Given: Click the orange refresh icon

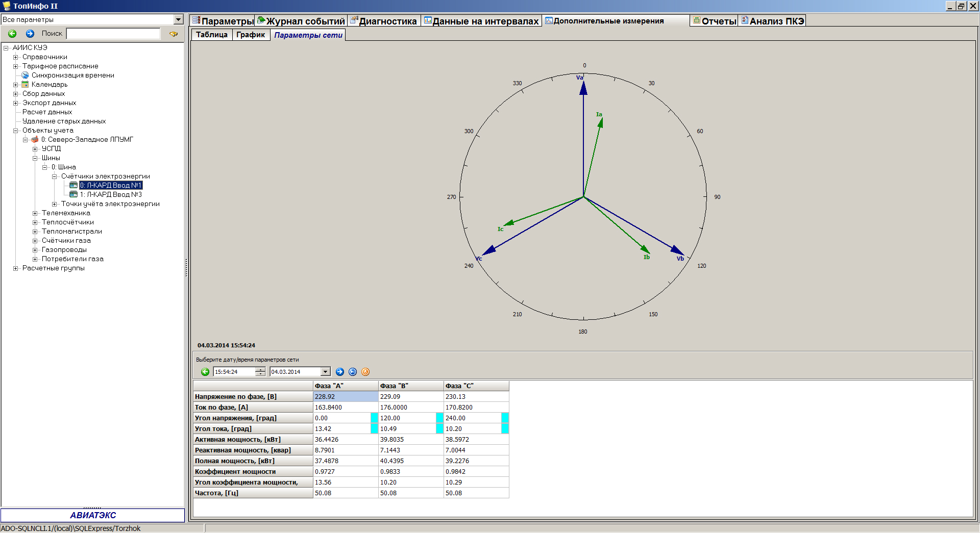Looking at the screenshot, I should click(x=365, y=372).
